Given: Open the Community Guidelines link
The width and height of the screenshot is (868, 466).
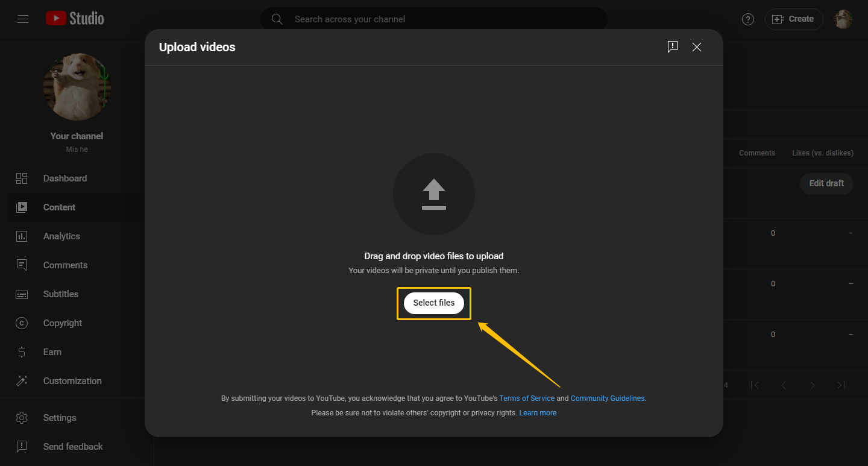Looking at the screenshot, I should tap(608, 398).
